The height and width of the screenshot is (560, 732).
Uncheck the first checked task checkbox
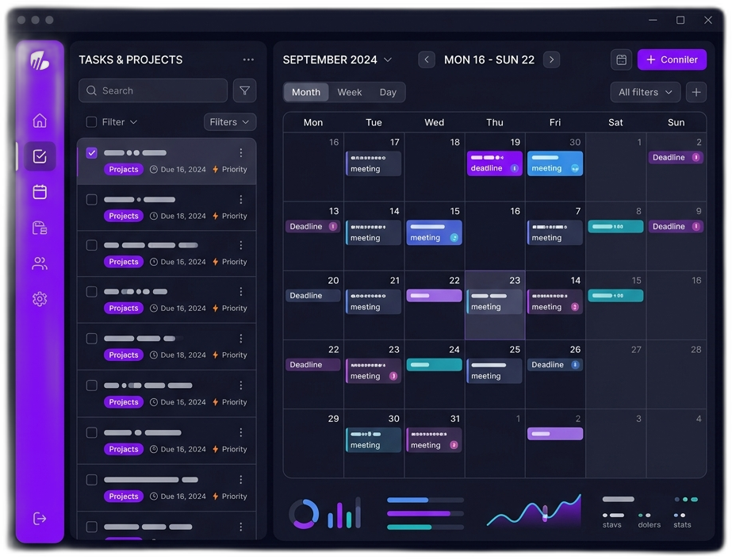(91, 153)
